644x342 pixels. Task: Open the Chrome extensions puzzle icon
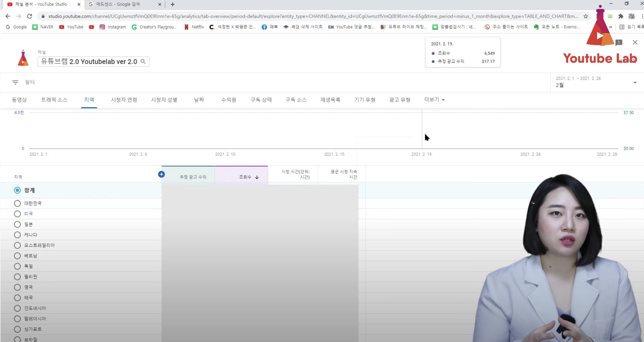point(621,16)
